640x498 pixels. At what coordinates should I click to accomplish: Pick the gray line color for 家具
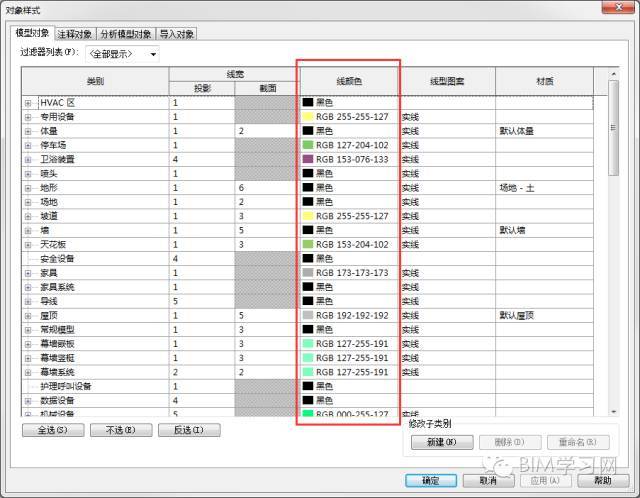pyautogui.click(x=308, y=272)
